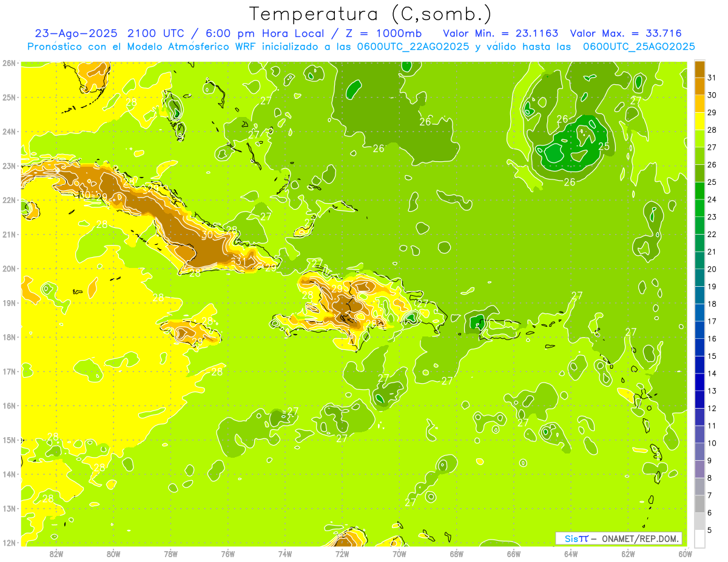Click the "2100 UTC" time text

click(155, 33)
